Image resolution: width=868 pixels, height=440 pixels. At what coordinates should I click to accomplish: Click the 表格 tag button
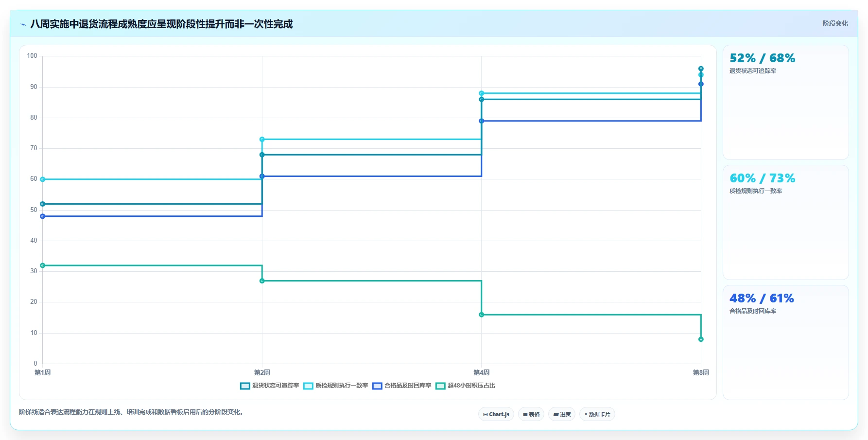pyautogui.click(x=531, y=414)
